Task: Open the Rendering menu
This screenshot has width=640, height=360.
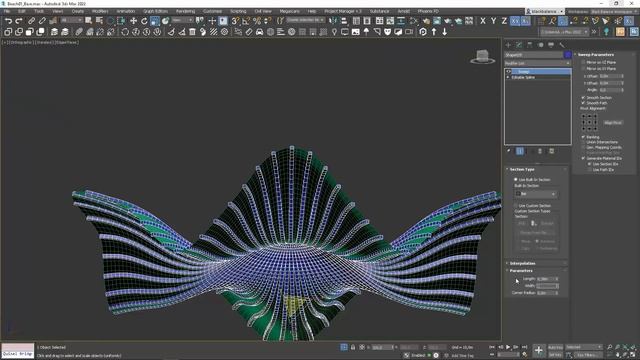Action: pos(185,11)
